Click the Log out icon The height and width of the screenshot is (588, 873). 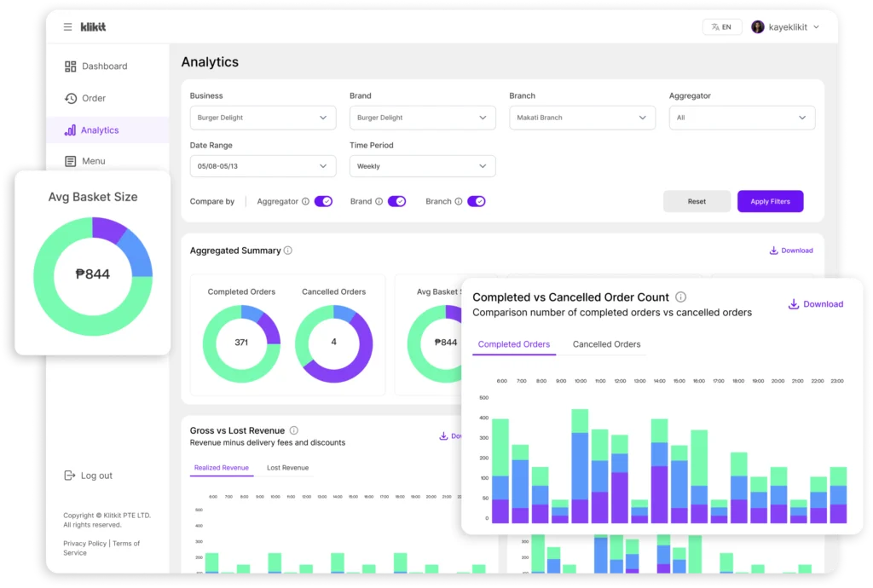tap(69, 475)
